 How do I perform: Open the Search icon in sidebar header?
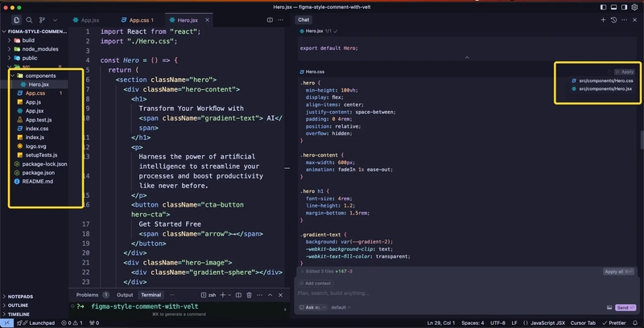pyautogui.click(x=29, y=19)
